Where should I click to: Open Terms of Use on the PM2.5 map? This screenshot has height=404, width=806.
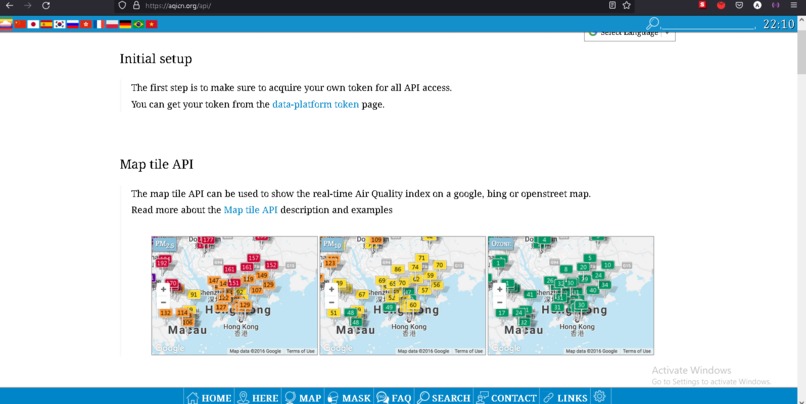pos(301,351)
